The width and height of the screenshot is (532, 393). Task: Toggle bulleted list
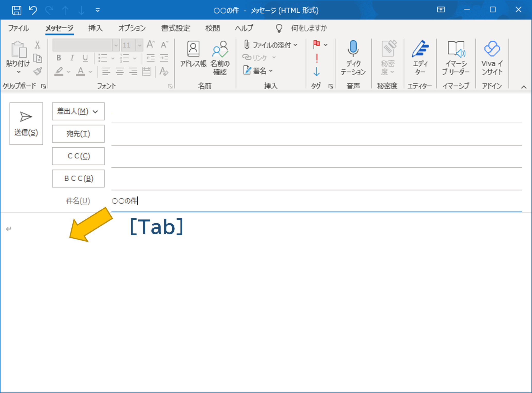(x=103, y=58)
